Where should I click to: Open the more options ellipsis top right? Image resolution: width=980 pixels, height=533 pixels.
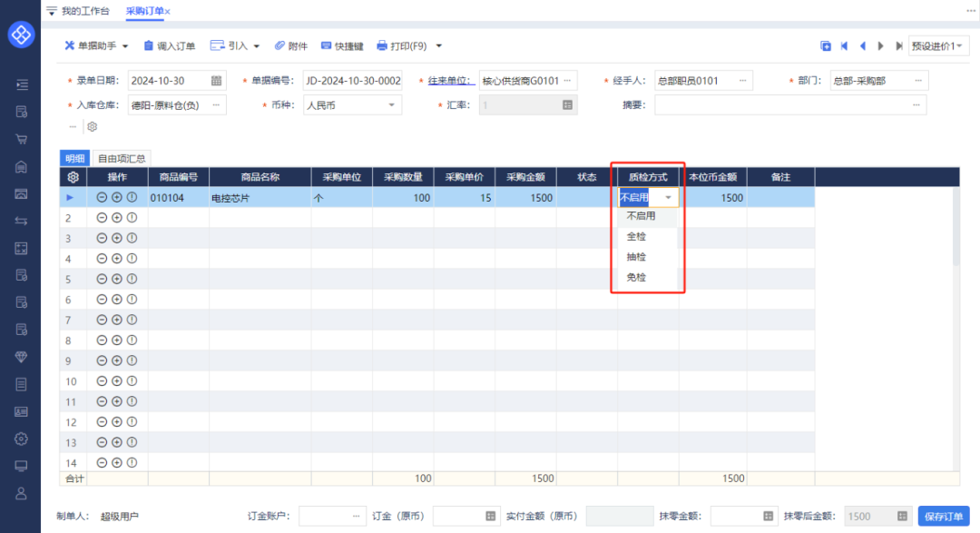971,11
